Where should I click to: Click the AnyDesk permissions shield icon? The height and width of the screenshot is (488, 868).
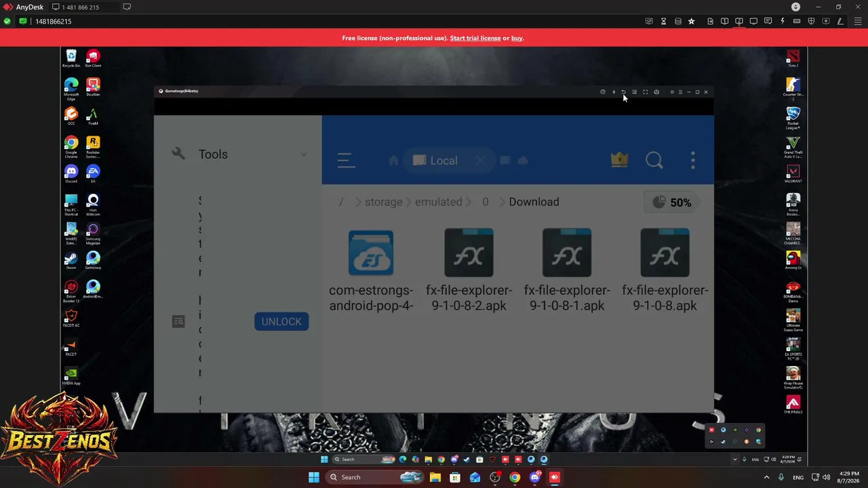coord(811,21)
